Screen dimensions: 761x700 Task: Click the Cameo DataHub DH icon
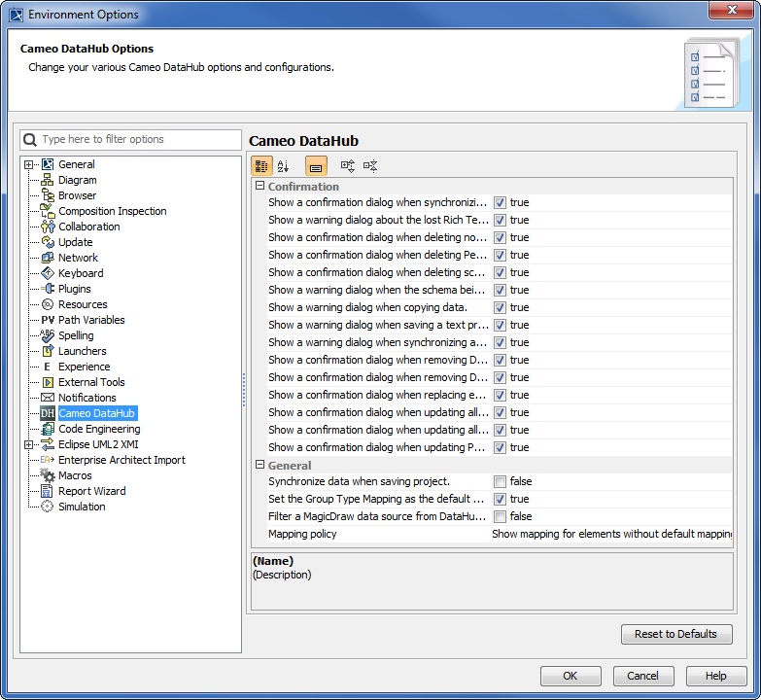pyautogui.click(x=47, y=413)
